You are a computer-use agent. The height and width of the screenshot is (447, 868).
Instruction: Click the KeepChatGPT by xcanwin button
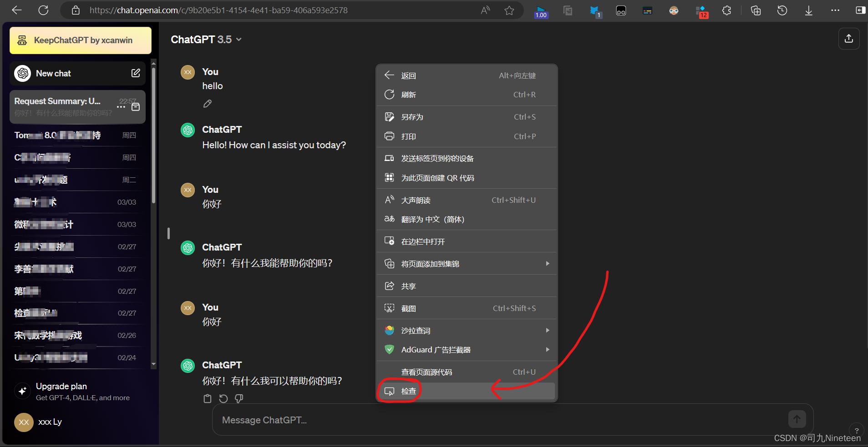click(x=80, y=40)
